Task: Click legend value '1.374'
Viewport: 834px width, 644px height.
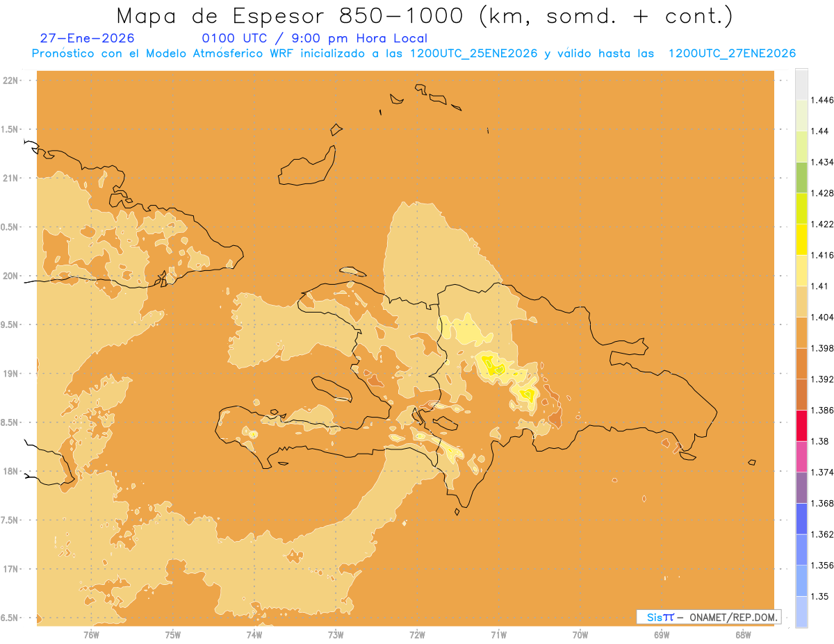Action: pos(822,472)
